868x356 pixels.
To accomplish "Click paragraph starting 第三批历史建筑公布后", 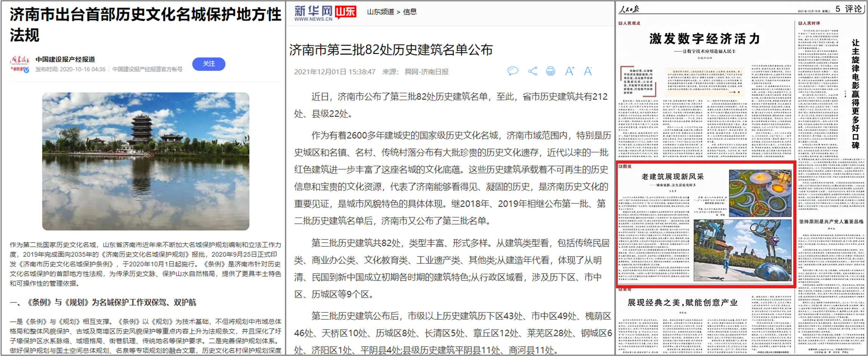I will pyautogui.click(x=453, y=333).
